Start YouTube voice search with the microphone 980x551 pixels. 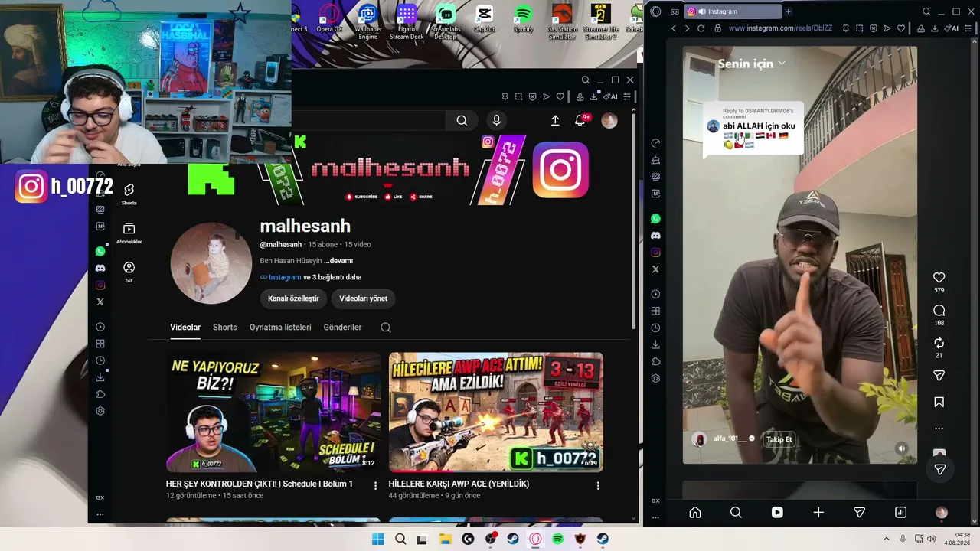coord(496,120)
